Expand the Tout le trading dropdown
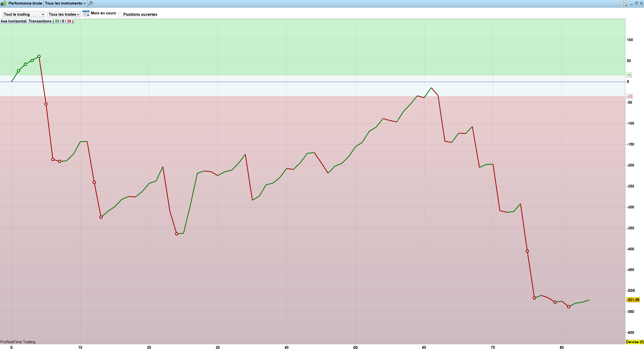 (x=23, y=14)
